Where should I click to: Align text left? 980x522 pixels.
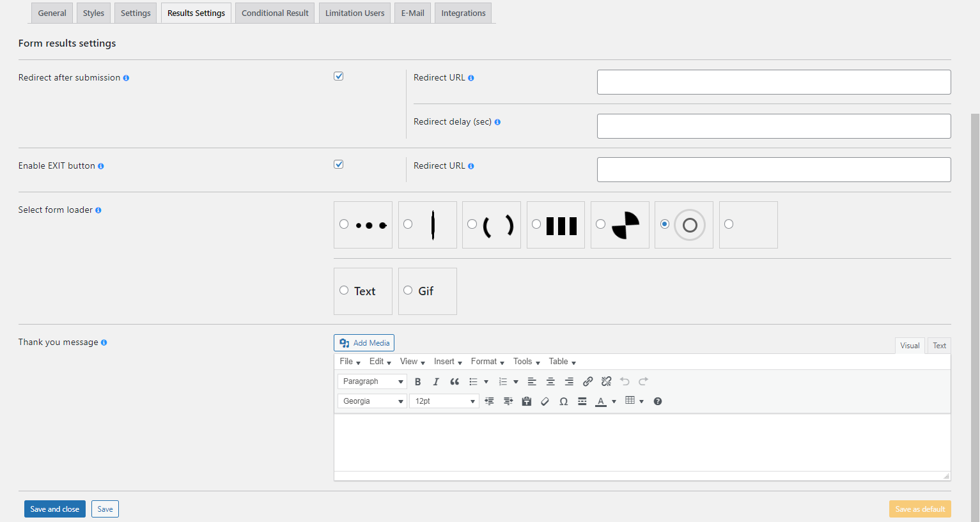pyautogui.click(x=532, y=381)
